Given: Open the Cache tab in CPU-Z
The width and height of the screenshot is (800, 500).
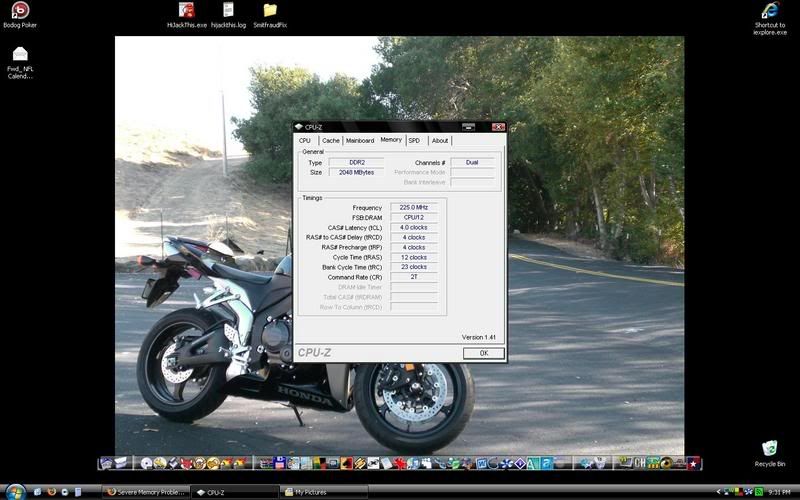Looking at the screenshot, I should (330, 141).
